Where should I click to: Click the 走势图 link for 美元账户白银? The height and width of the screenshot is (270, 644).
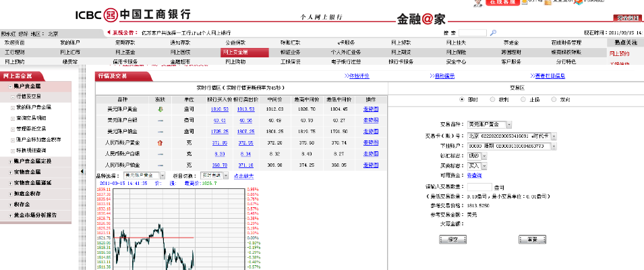[x=371, y=120]
